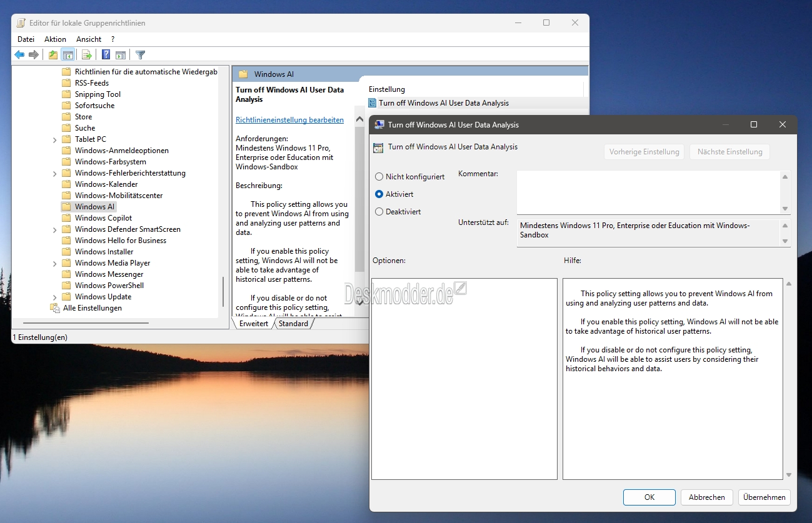Image resolution: width=812 pixels, height=523 pixels.
Task: Click the Nächste Einstellung button
Action: coord(730,152)
